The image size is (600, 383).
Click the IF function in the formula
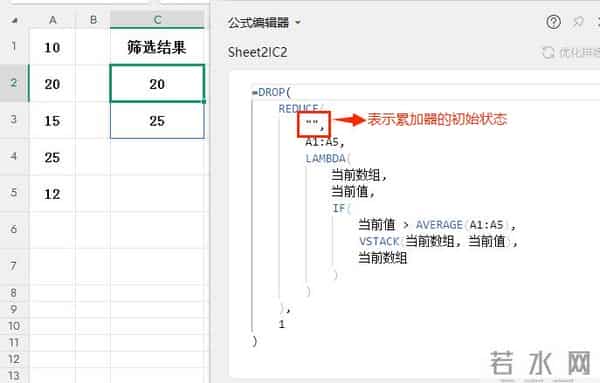[x=339, y=208]
